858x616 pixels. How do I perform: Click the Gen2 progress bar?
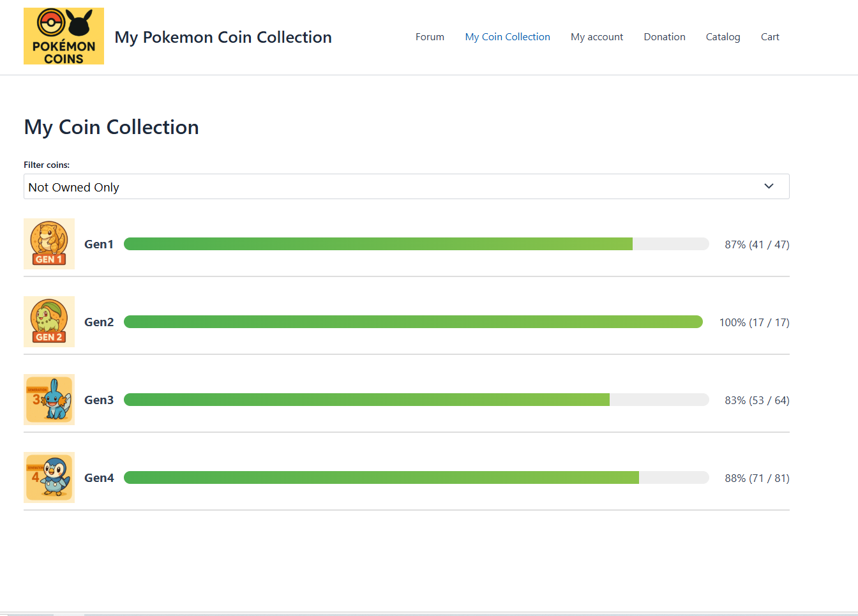[x=413, y=322]
